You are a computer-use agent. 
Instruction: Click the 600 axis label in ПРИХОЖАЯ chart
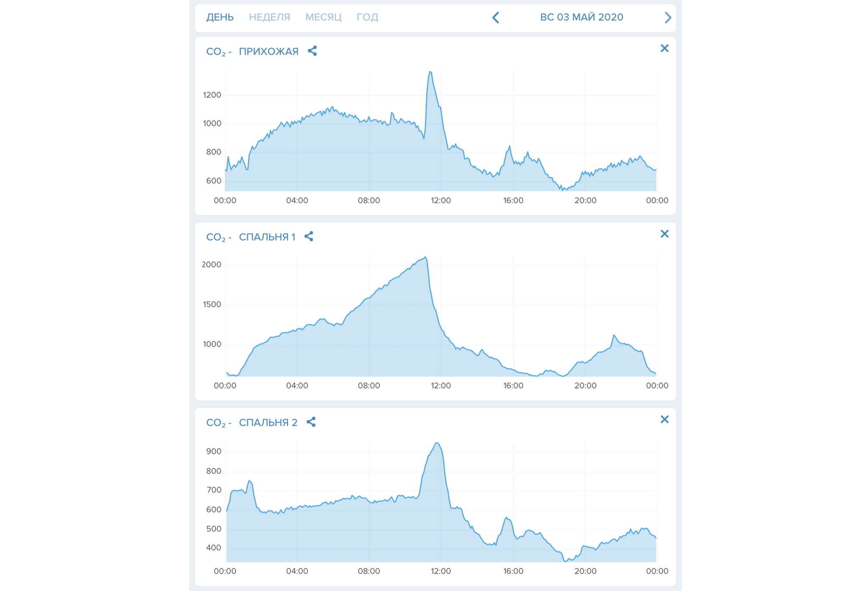(x=214, y=181)
